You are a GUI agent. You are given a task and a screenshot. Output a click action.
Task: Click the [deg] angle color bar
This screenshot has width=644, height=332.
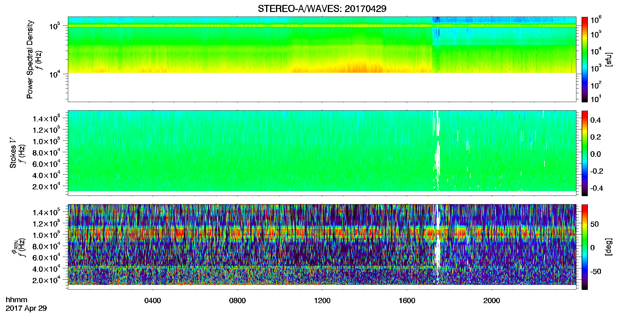click(585, 247)
